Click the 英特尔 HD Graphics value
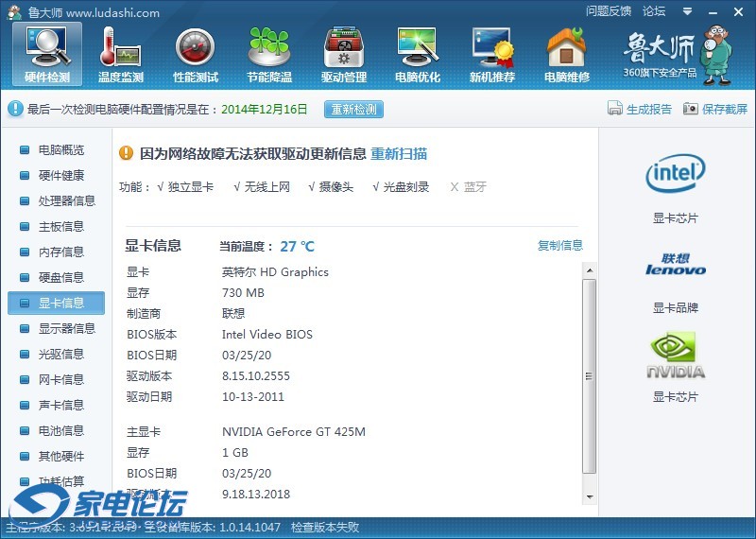 (275, 272)
